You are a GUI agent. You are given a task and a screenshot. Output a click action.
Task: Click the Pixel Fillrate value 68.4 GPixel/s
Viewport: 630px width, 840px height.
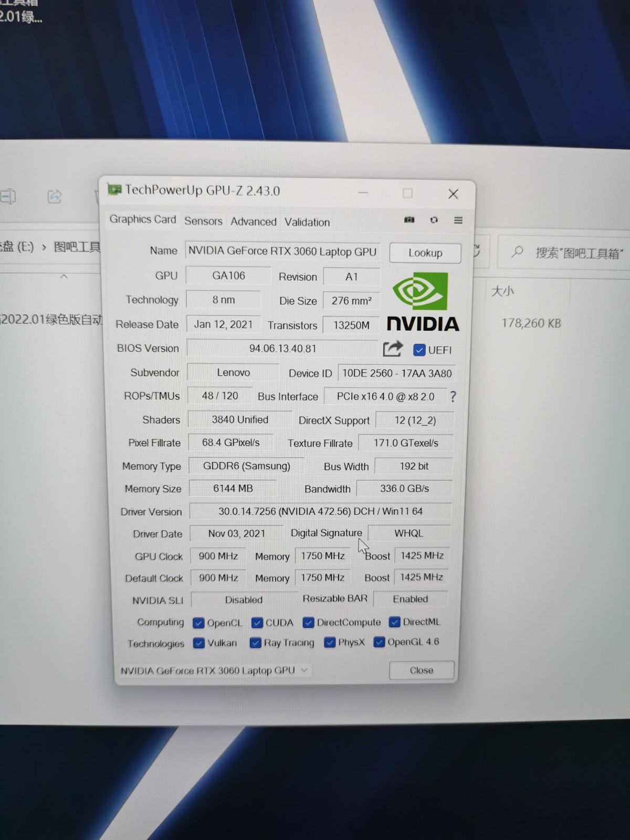(230, 443)
